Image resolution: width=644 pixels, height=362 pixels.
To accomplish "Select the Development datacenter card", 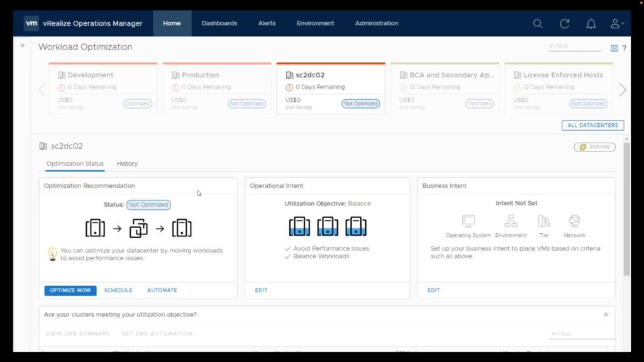I will [x=103, y=88].
